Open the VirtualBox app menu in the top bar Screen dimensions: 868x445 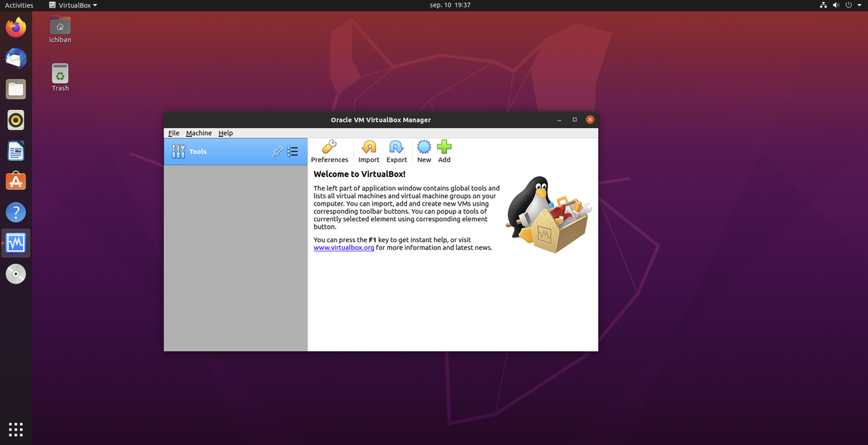click(x=73, y=5)
